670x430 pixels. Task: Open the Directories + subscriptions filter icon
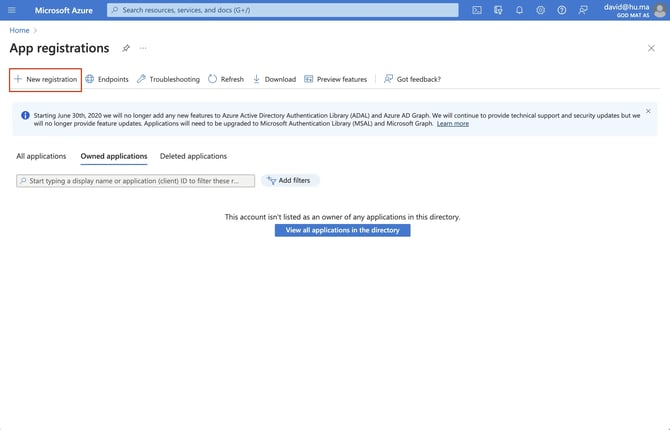[x=498, y=10]
